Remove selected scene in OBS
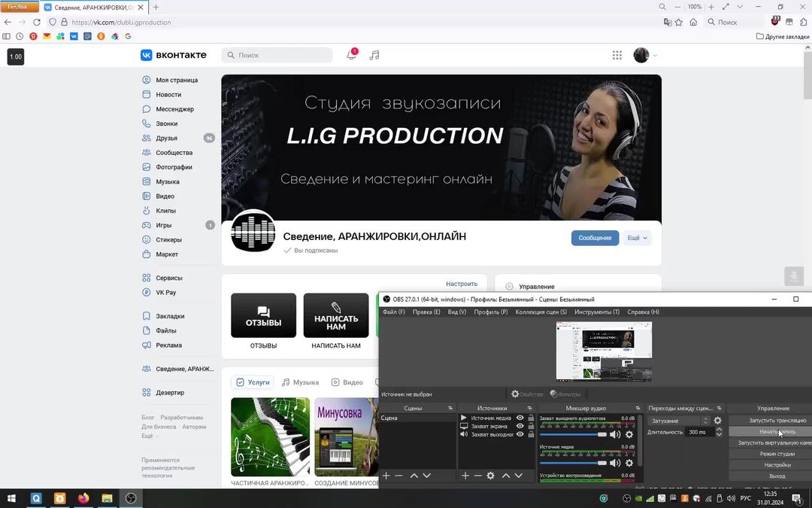The image size is (812, 508). click(398, 476)
